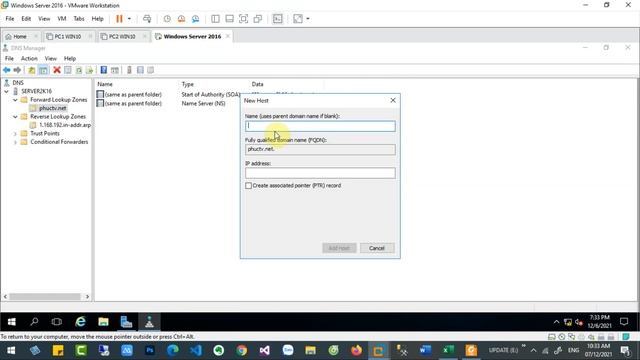Switch to the PC1 WIN10 tab
The width and height of the screenshot is (640, 360).
click(x=68, y=37)
